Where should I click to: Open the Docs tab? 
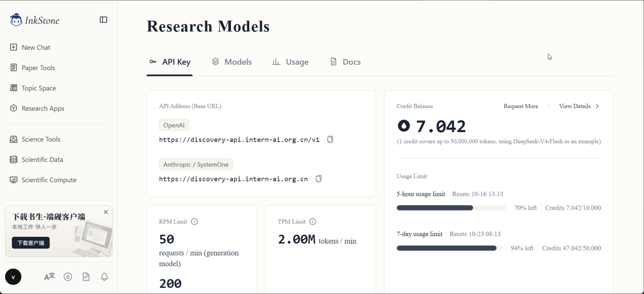click(x=345, y=62)
